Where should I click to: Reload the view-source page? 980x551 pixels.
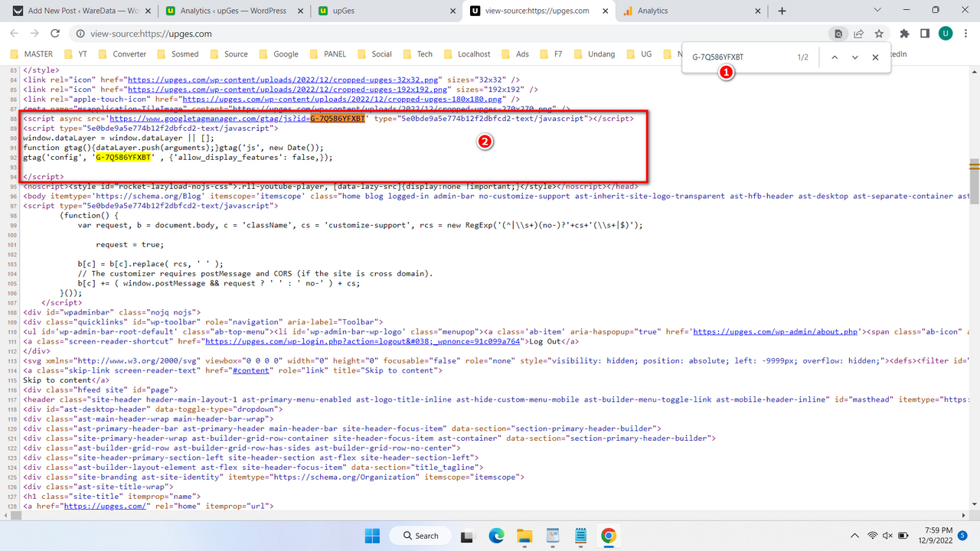(x=53, y=34)
